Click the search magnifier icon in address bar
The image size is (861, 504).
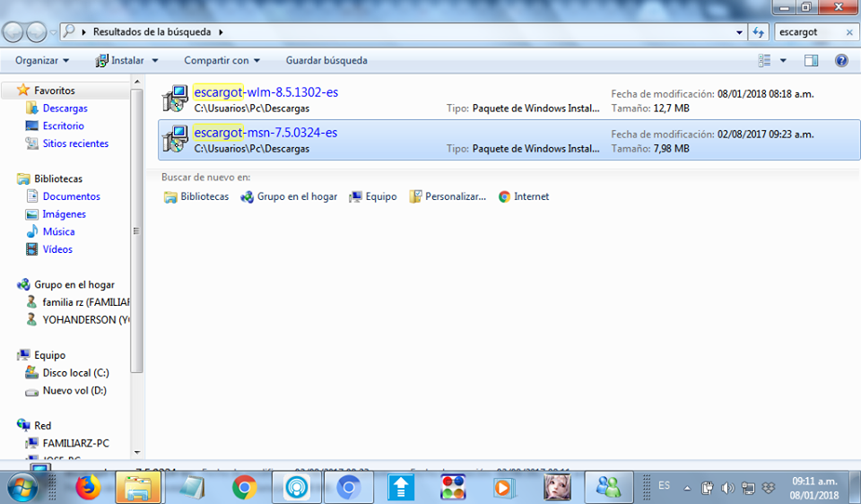click(69, 31)
